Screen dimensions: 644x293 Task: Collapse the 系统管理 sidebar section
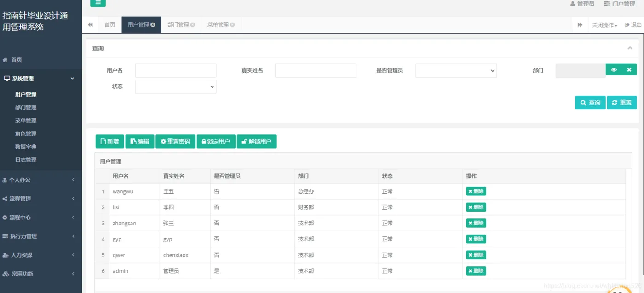pyautogui.click(x=41, y=79)
